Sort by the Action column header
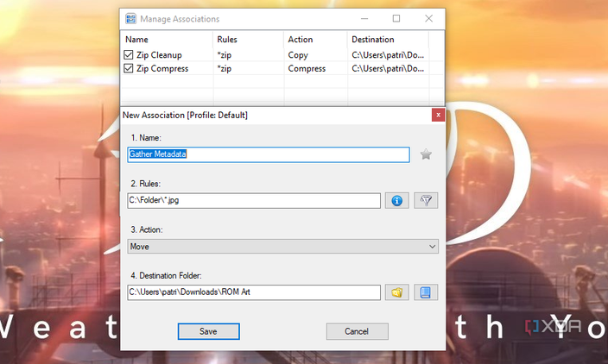608x364 pixels. [315, 40]
